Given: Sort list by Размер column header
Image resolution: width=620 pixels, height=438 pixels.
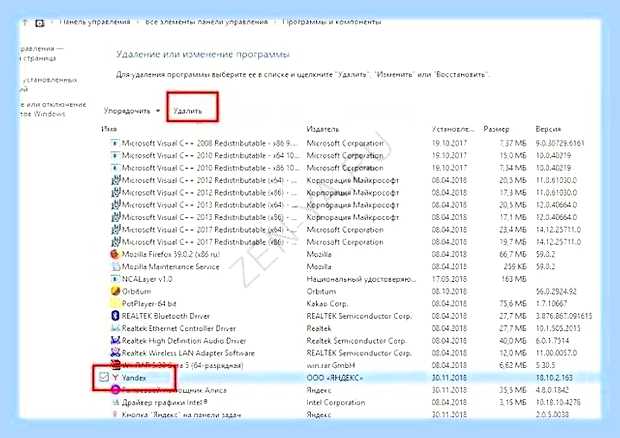Looking at the screenshot, I should point(496,129).
